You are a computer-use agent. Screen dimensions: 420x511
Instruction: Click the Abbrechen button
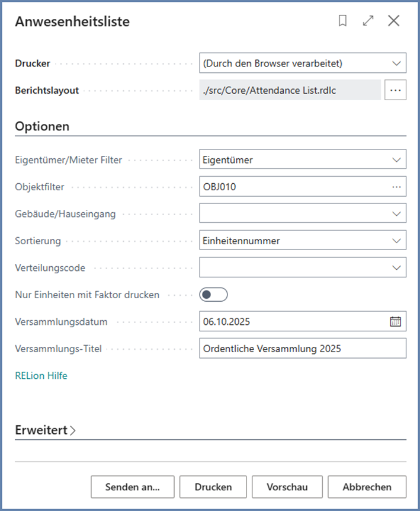367,487
